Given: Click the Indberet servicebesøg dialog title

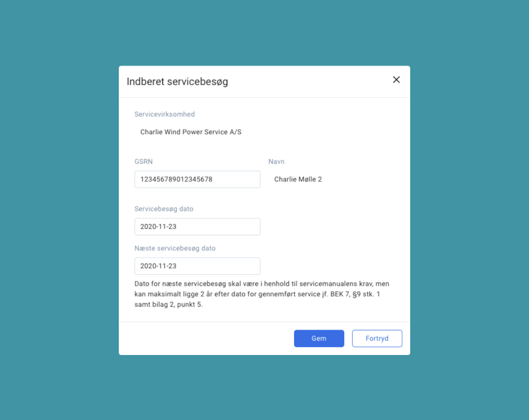Looking at the screenshot, I should [177, 82].
